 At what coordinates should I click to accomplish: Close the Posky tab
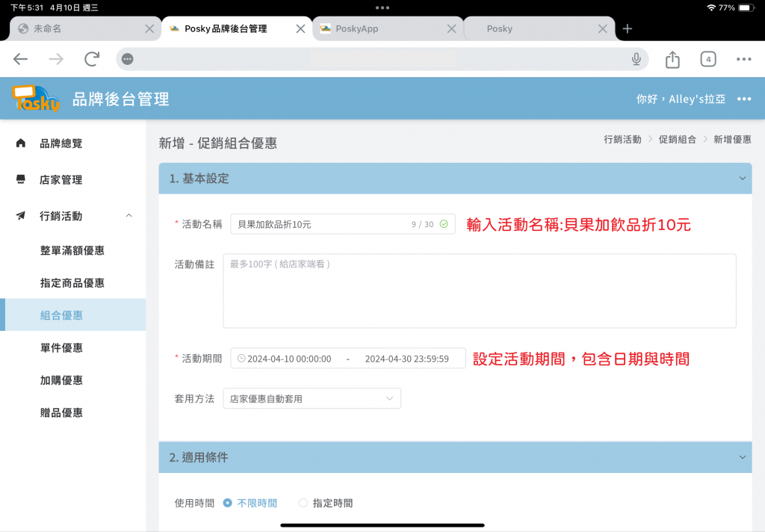[x=603, y=29]
